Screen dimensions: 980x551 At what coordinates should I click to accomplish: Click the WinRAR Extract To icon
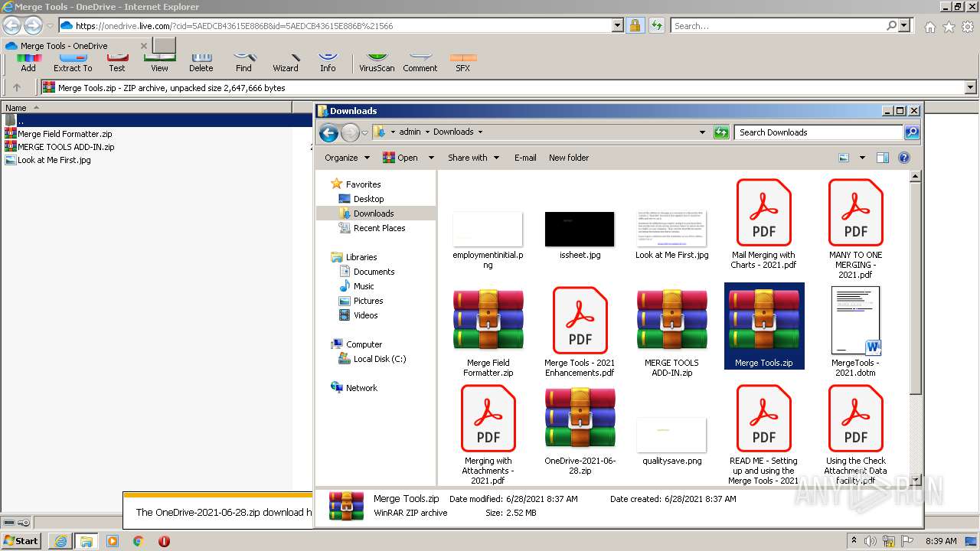coord(73,61)
